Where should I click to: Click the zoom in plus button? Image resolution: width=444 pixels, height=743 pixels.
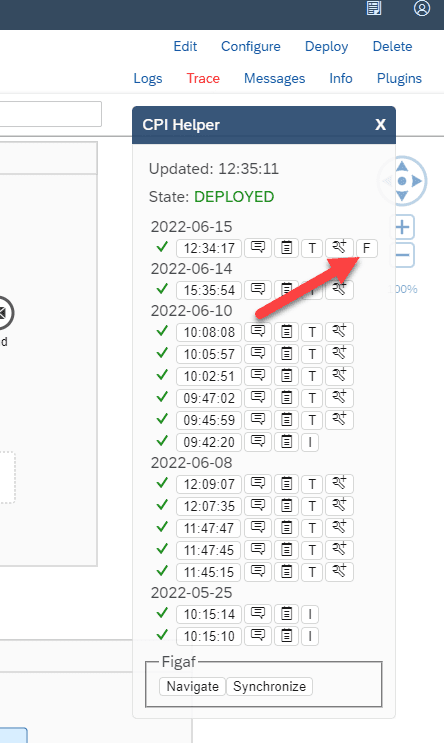click(x=402, y=227)
